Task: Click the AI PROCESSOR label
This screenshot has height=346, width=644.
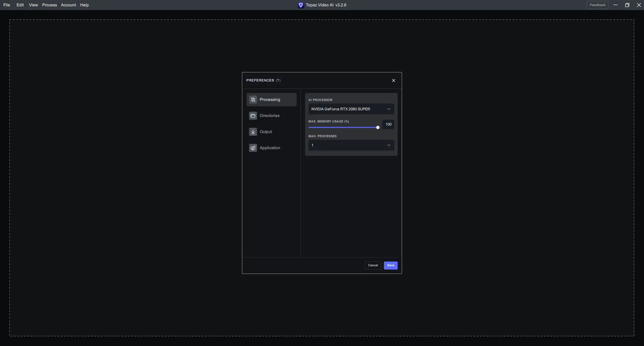Action: click(320, 100)
